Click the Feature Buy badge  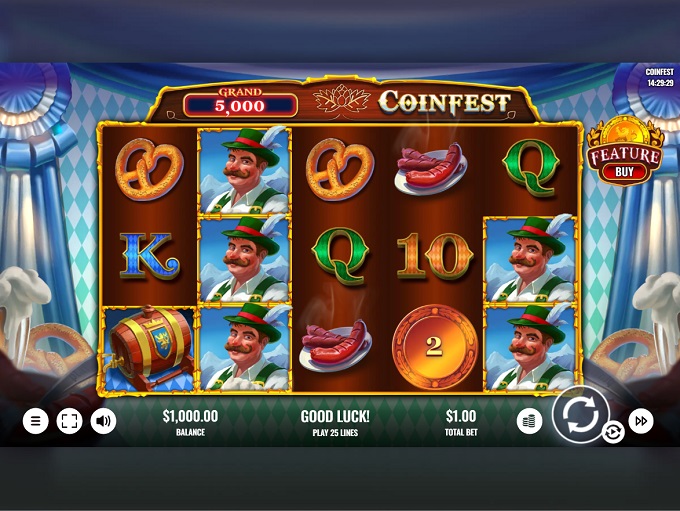[624, 151]
